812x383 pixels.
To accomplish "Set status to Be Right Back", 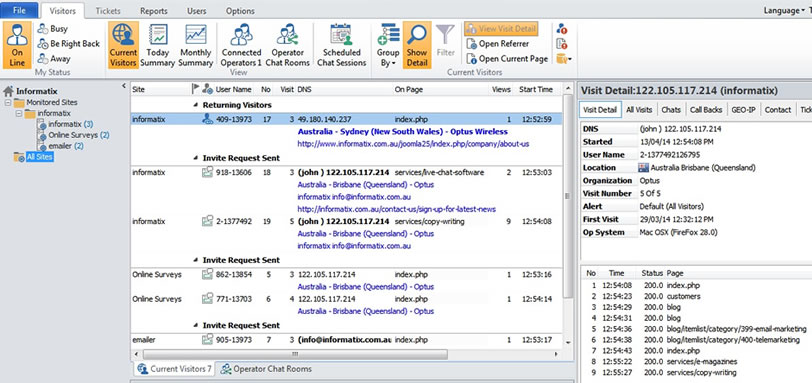I will click(x=68, y=44).
